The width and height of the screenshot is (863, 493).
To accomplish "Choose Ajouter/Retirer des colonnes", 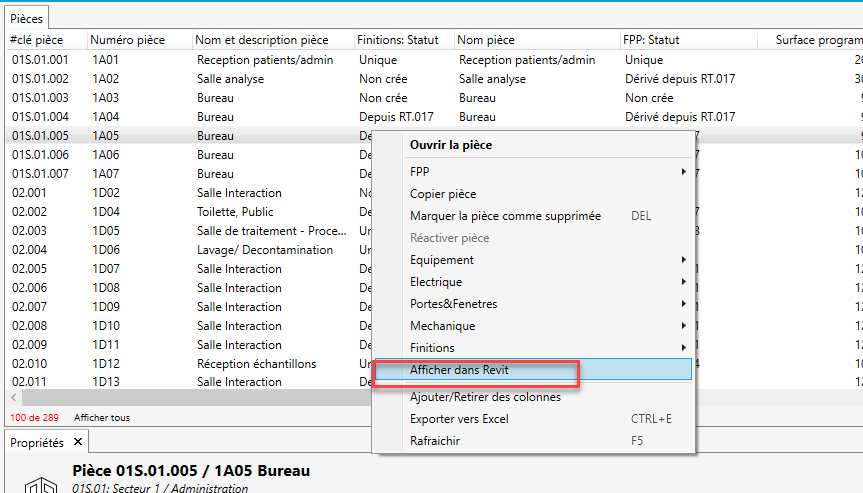I will [485, 397].
